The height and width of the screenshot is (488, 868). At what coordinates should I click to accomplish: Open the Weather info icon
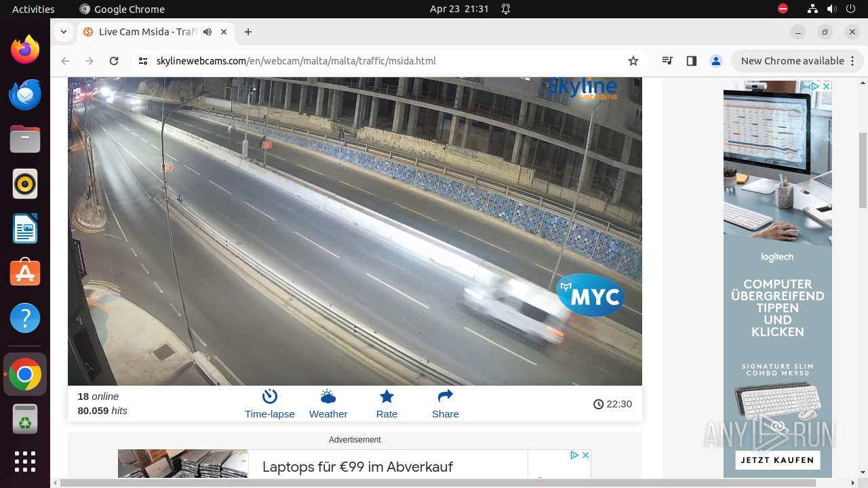[328, 404]
